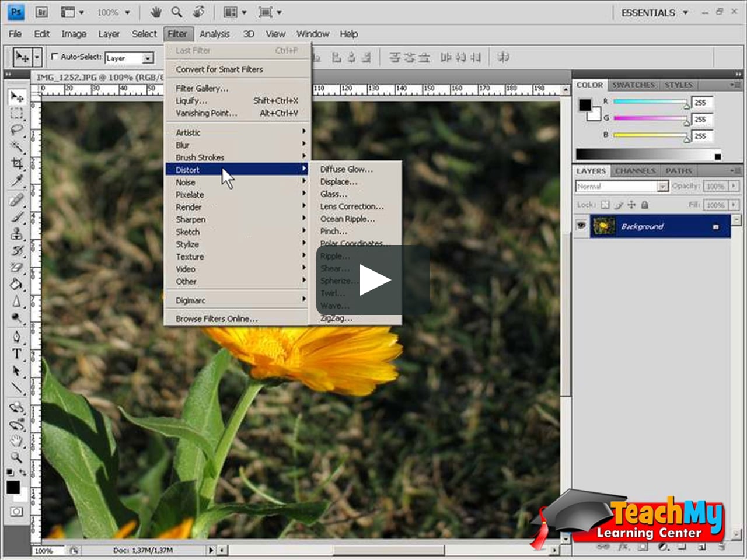Choose Lens Correction filter

352,206
